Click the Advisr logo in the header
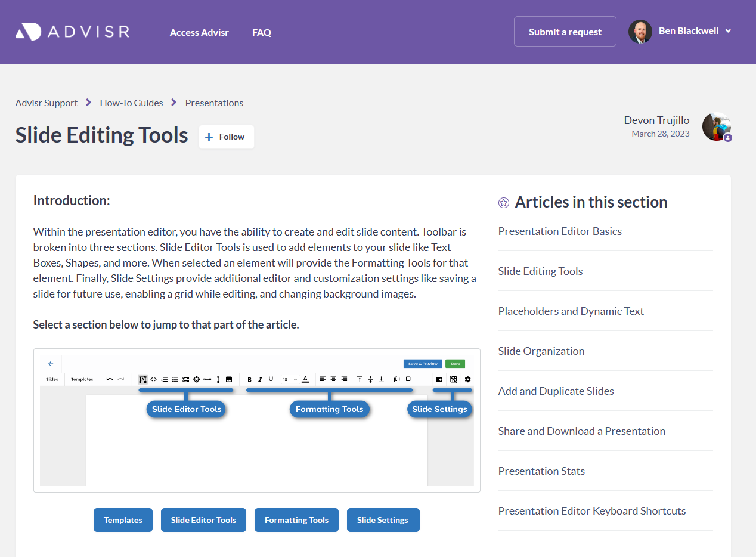The width and height of the screenshot is (756, 557). (x=72, y=32)
